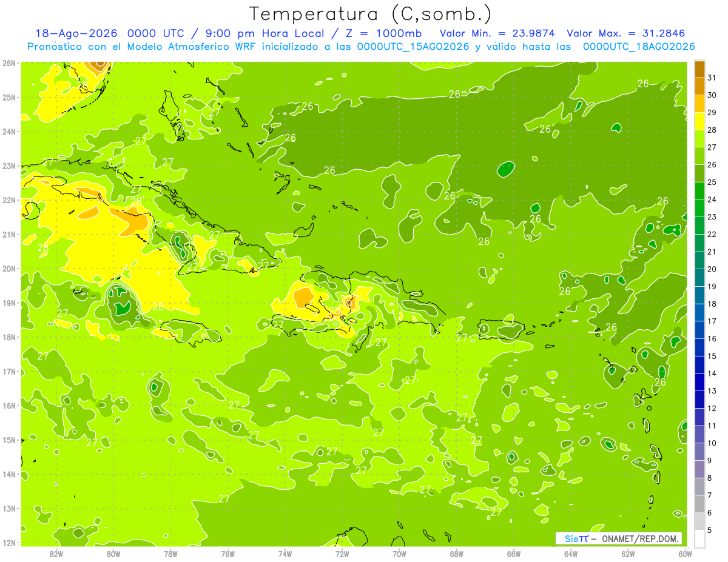This screenshot has width=728, height=562.
Task: Click the 26N latitude axis label
Action: tap(8, 63)
